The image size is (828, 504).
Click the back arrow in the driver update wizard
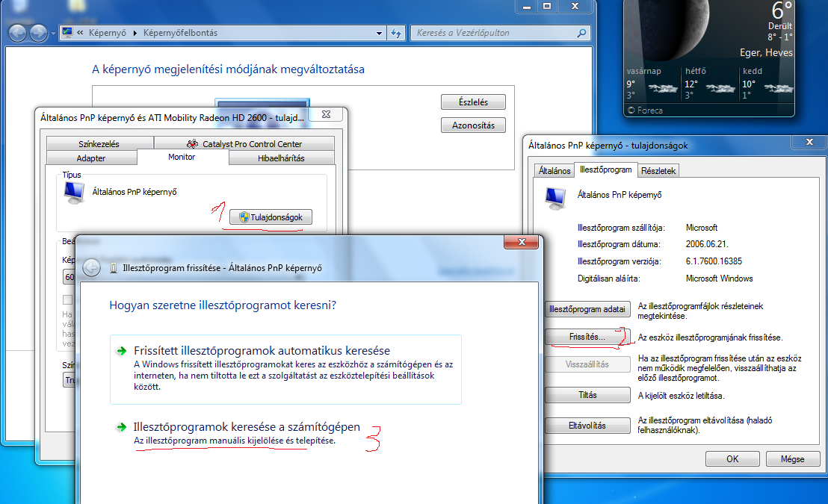tap(91, 267)
